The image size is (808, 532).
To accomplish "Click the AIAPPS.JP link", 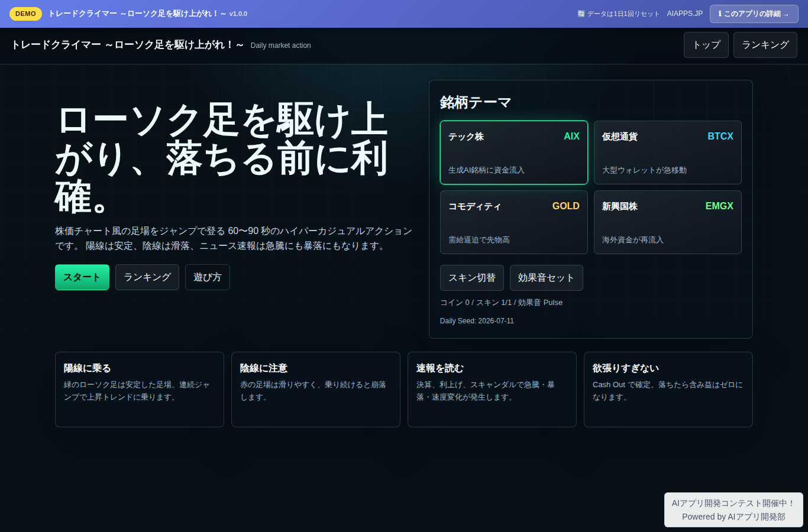I will click(685, 14).
